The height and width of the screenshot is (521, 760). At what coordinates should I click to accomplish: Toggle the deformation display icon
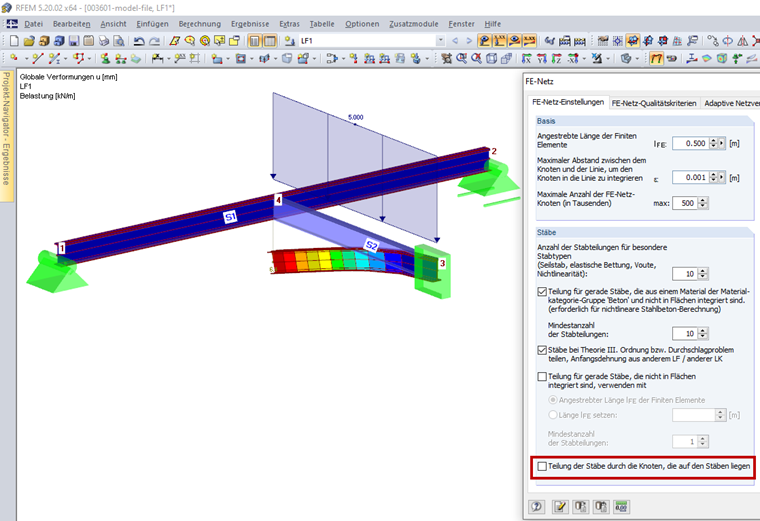pos(656,59)
